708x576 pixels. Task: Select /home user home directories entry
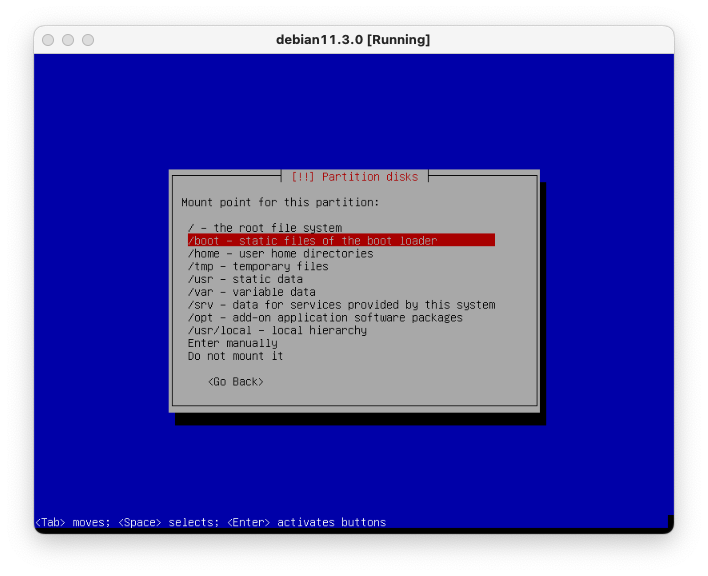tap(280, 254)
